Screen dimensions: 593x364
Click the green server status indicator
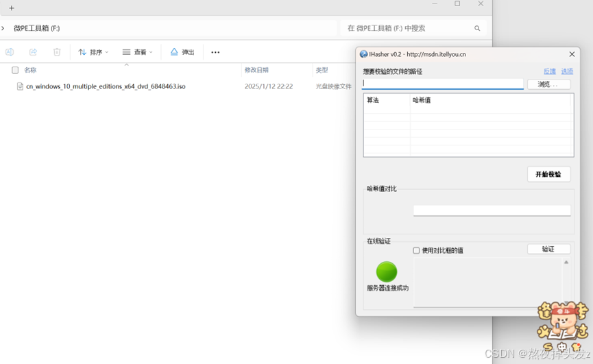click(387, 271)
